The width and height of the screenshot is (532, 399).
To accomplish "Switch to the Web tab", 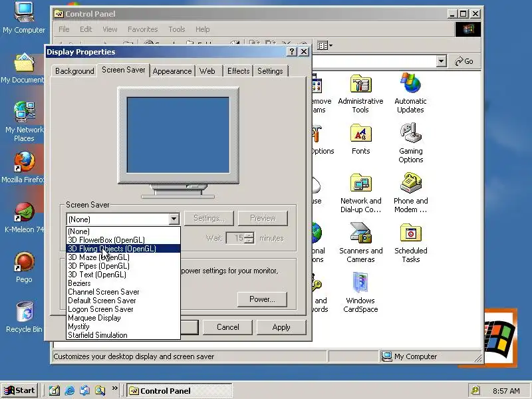I will pyautogui.click(x=207, y=71).
